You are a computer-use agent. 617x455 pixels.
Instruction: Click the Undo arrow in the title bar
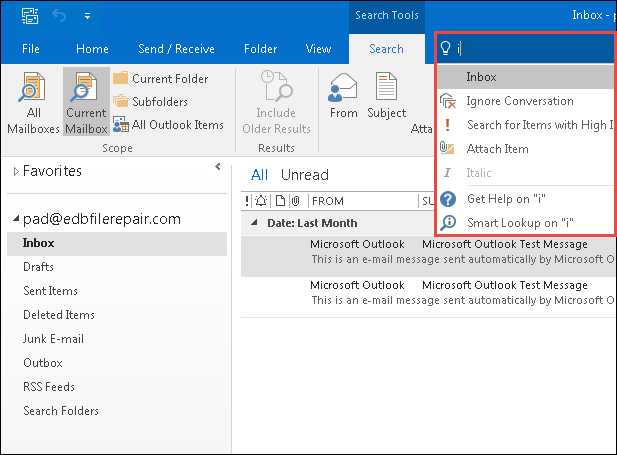[x=59, y=16]
